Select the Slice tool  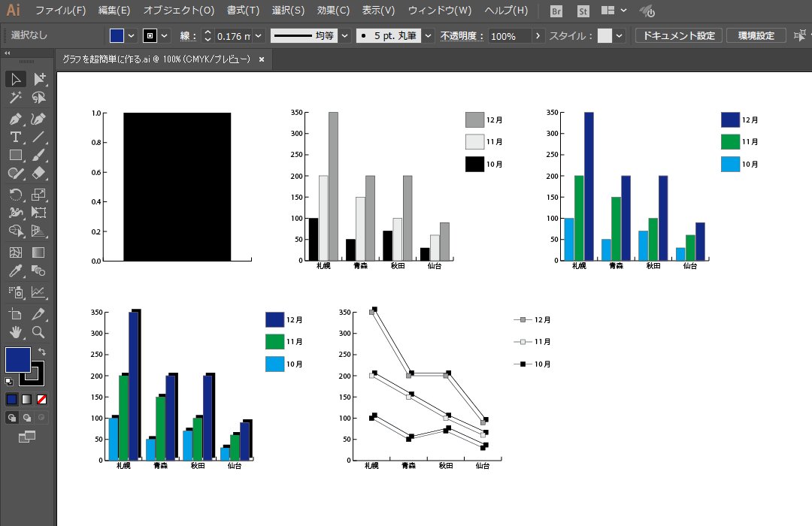coord(39,314)
